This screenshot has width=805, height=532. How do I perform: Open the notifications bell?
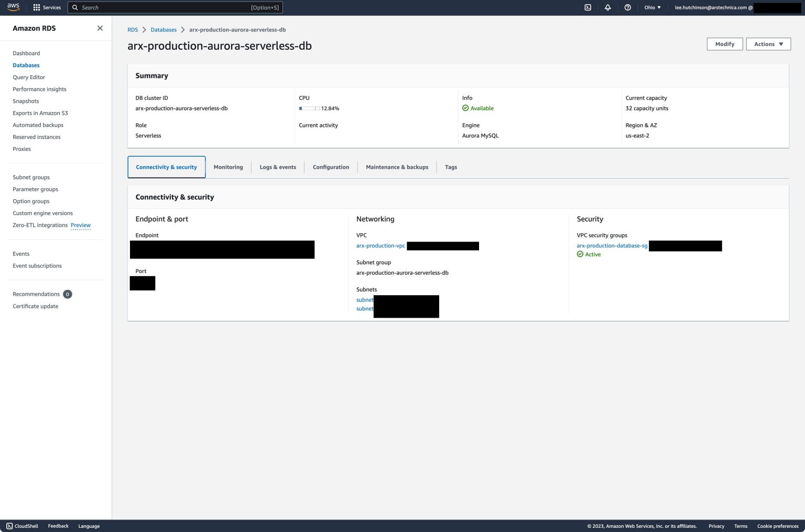click(608, 7)
